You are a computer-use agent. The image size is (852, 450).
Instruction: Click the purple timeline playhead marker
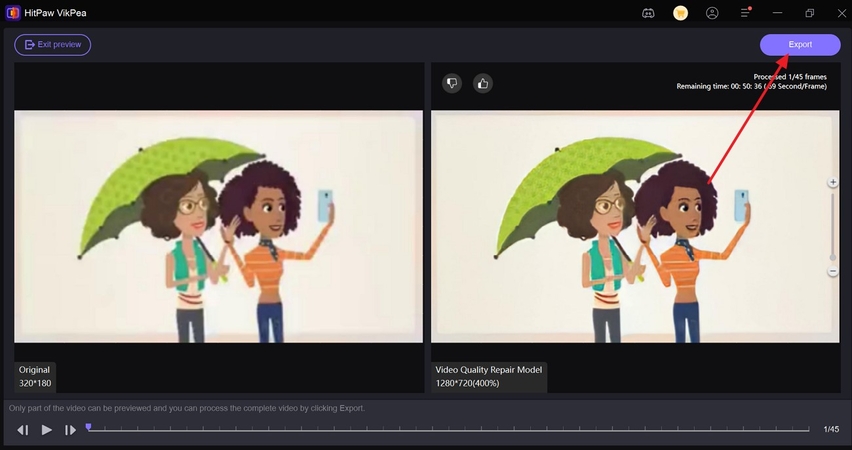tap(89, 428)
